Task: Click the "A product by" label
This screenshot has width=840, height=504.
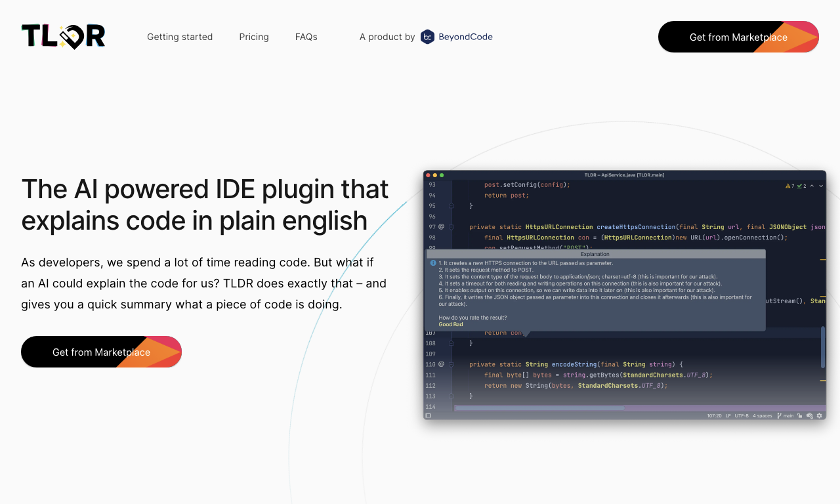Action: point(387,37)
